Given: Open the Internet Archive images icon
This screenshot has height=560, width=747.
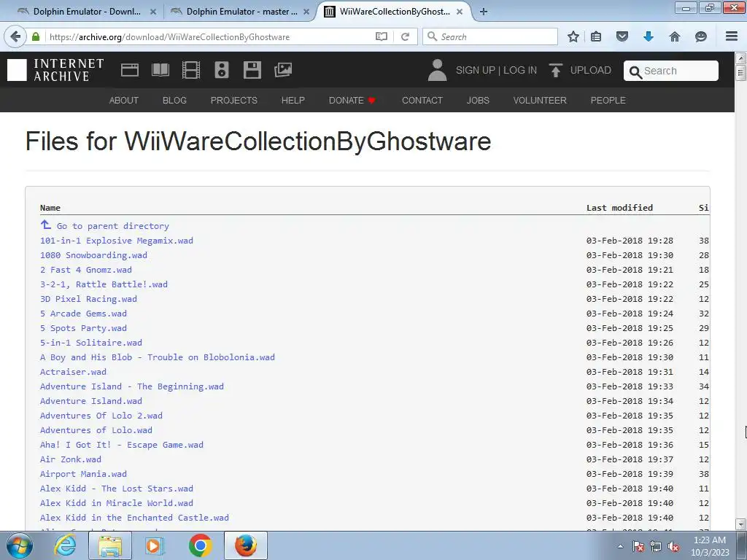Looking at the screenshot, I should tap(283, 70).
